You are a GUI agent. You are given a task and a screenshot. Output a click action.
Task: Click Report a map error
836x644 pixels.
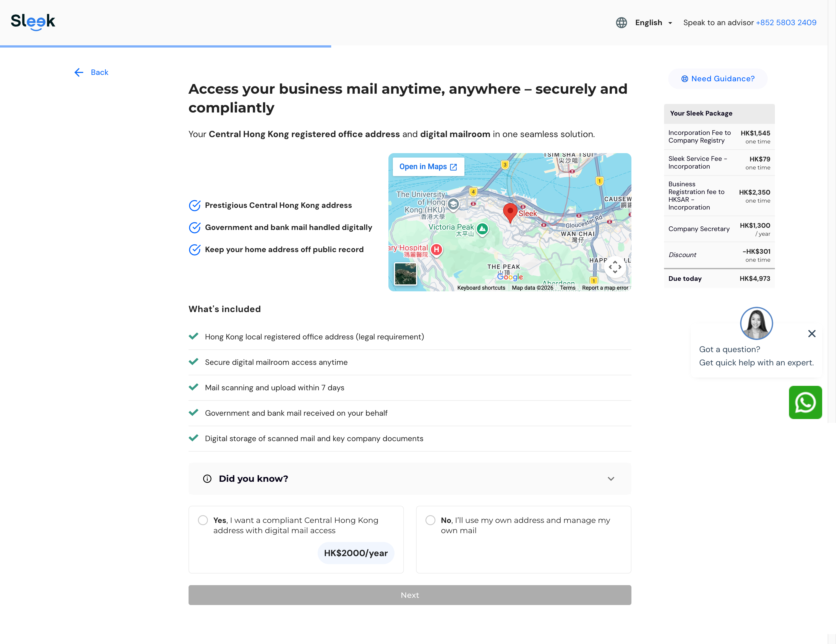[605, 288]
